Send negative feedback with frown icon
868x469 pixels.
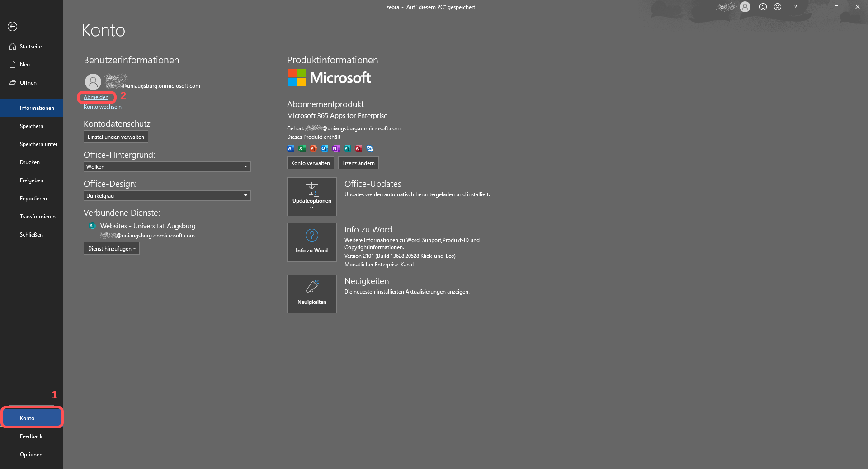[778, 7]
